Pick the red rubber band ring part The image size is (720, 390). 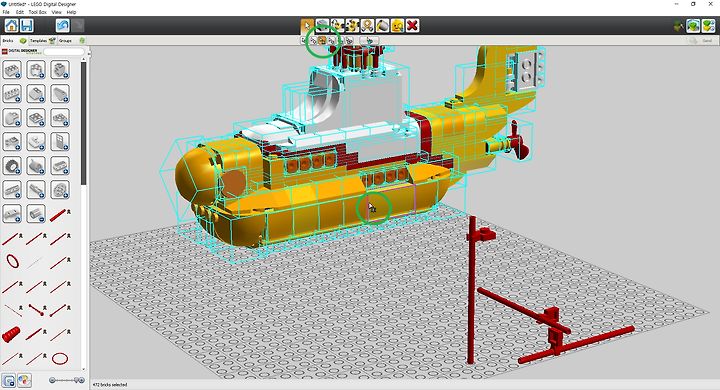pos(12,262)
